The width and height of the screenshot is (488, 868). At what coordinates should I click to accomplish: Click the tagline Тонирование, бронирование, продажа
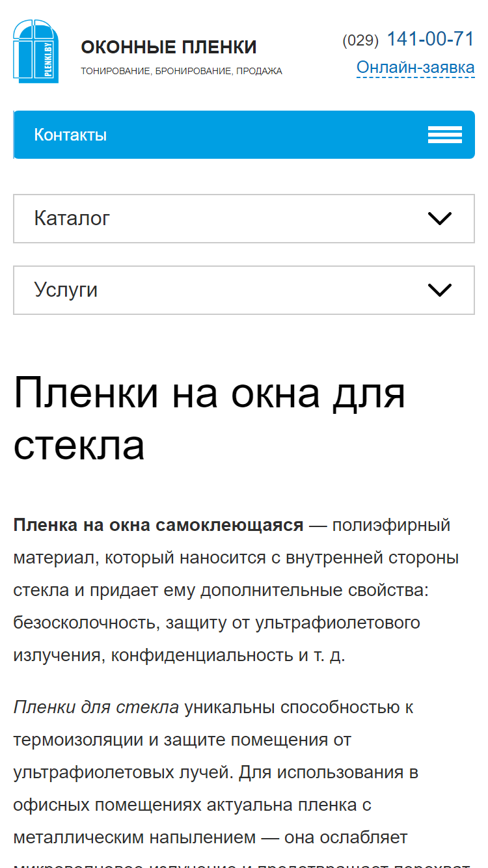coord(182,71)
